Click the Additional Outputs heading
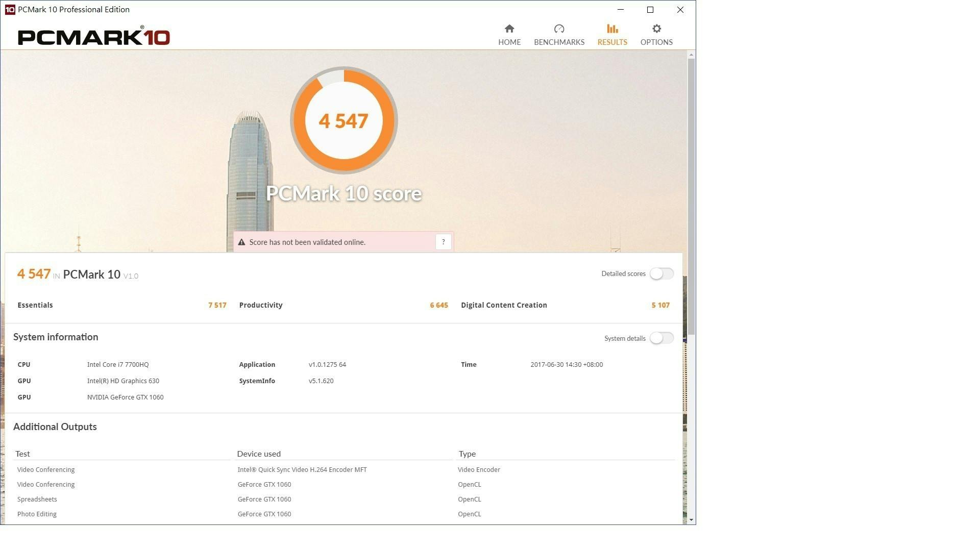The width and height of the screenshot is (980, 551). 55,427
